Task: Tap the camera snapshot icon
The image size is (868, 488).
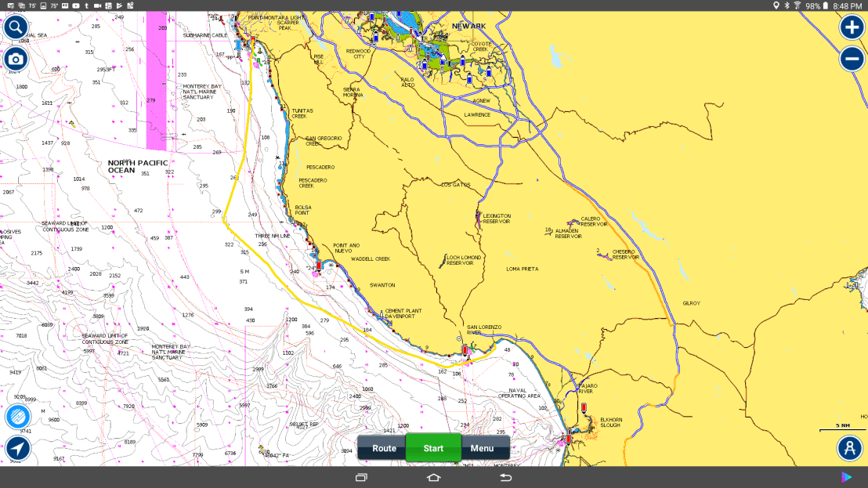Action: pyautogui.click(x=16, y=60)
